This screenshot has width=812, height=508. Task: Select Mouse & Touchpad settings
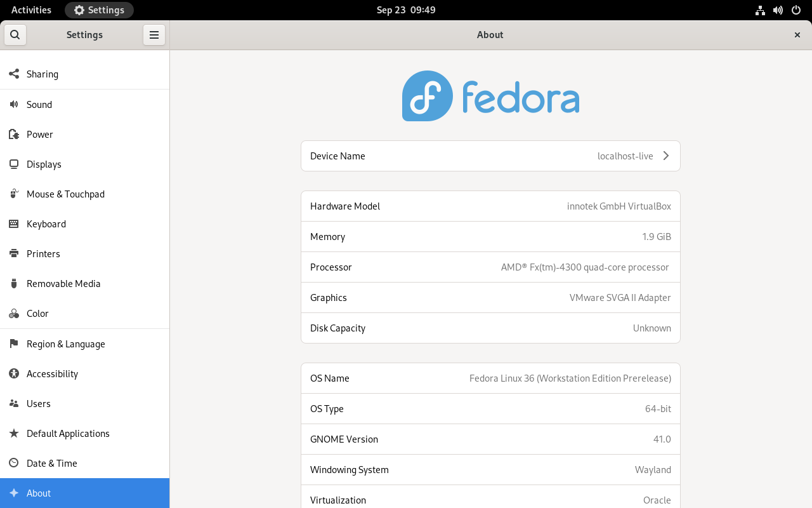pyautogui.click(x=85, y=194)
